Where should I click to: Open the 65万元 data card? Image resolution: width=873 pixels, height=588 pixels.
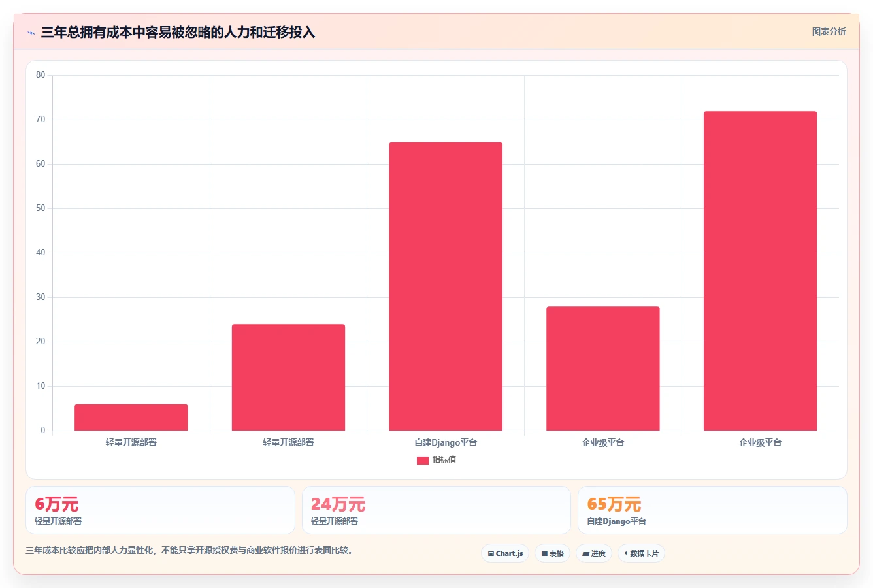pyautogui.click(x=712, y=510)
